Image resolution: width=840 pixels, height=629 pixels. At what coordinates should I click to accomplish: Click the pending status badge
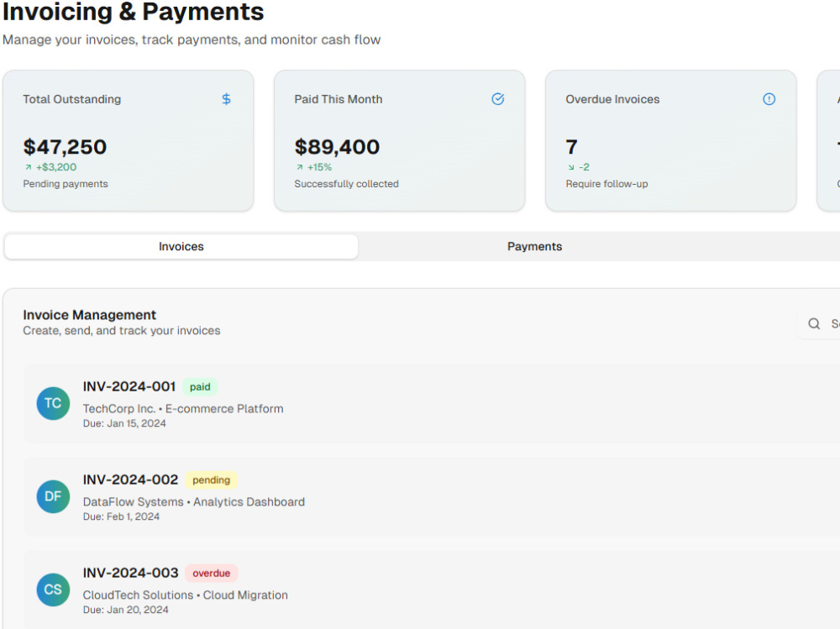tap(211, 480)
